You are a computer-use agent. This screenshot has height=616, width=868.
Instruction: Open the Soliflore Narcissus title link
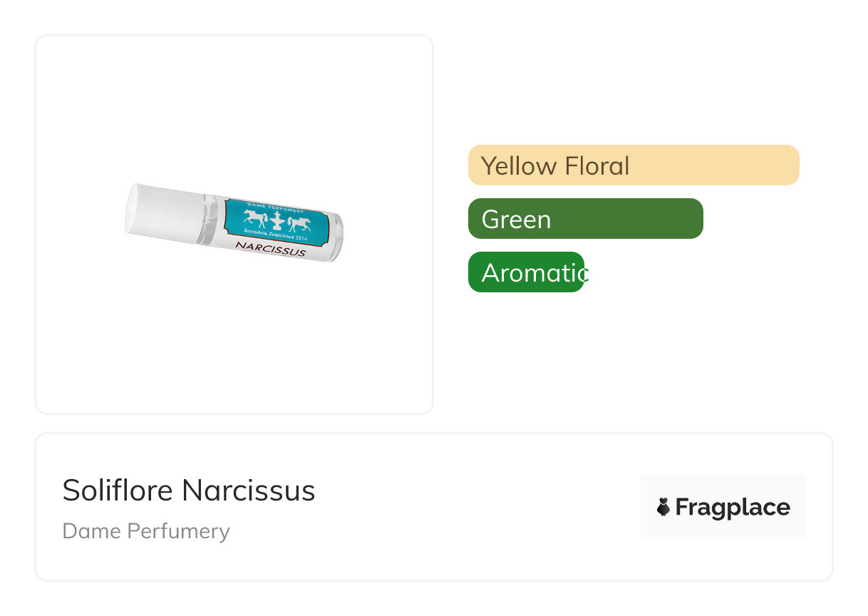click(189, 491)
